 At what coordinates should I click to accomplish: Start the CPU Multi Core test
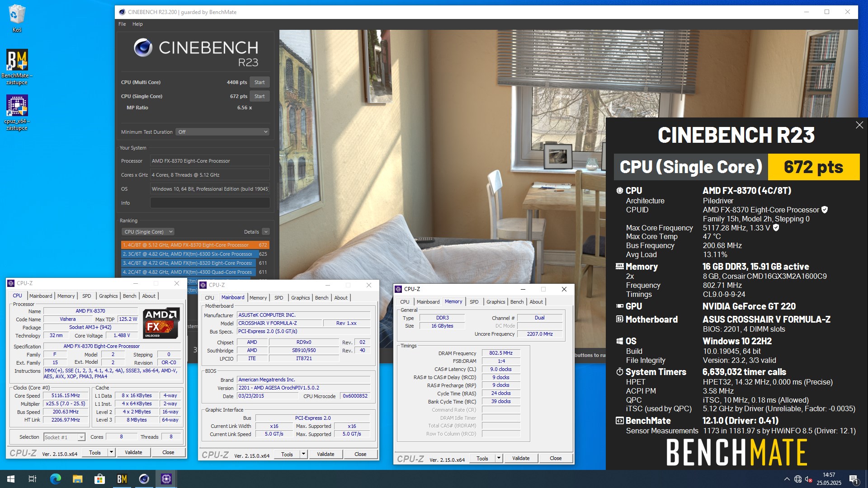tap(259, 82)
